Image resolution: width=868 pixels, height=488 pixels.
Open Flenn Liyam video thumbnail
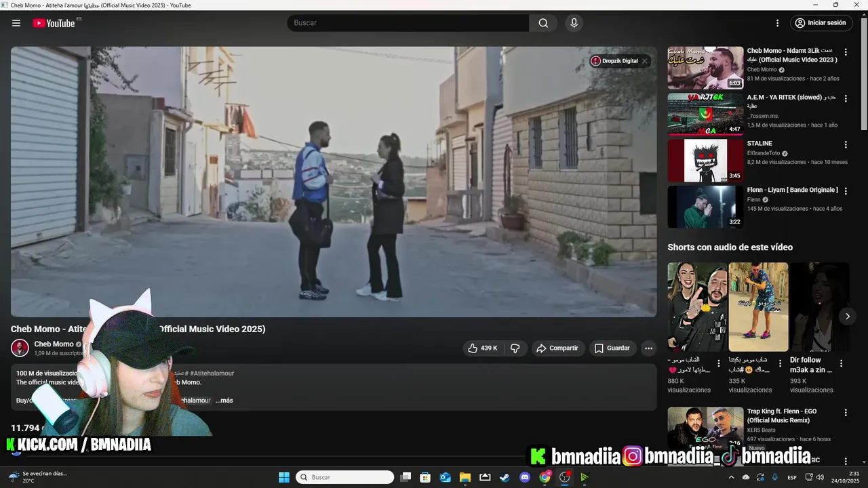tap(705, 207)
